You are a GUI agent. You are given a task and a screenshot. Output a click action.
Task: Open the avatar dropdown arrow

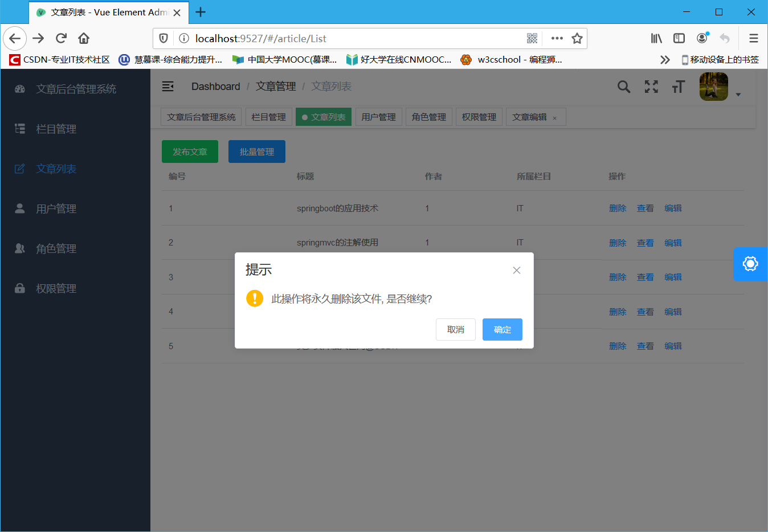pyautogui.click(x=738, y=94)
